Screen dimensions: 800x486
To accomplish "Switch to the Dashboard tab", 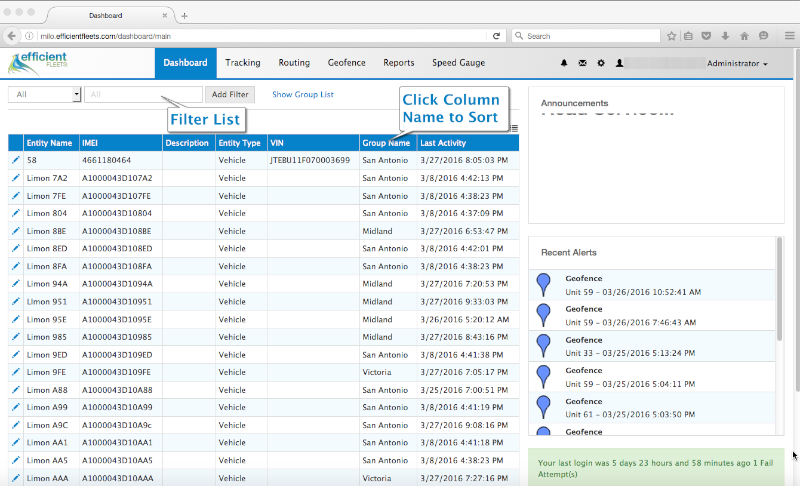I will [185, 63].
